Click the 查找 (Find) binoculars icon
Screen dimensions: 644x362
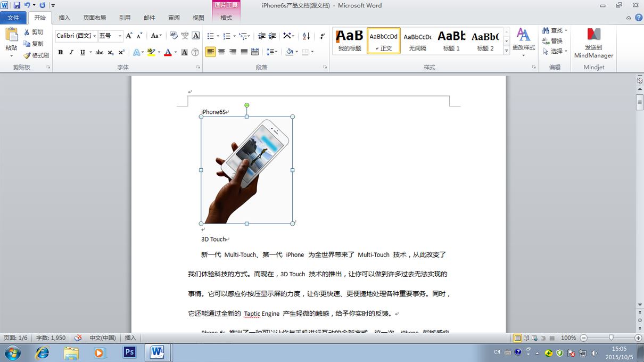click(555, 30)
